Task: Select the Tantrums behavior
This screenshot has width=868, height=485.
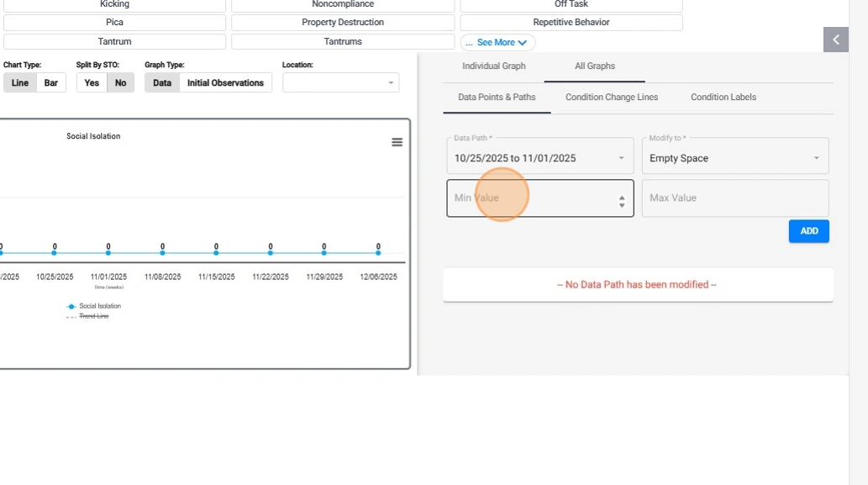Action: coord(343,41)
